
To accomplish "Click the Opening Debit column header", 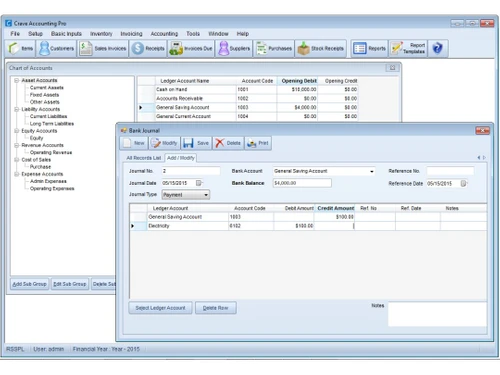I will click(298, 81).
